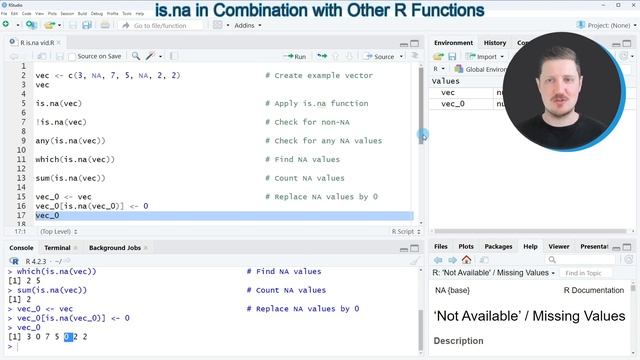Open the Session menu
The image size is (640, 360).
point(67,13)
